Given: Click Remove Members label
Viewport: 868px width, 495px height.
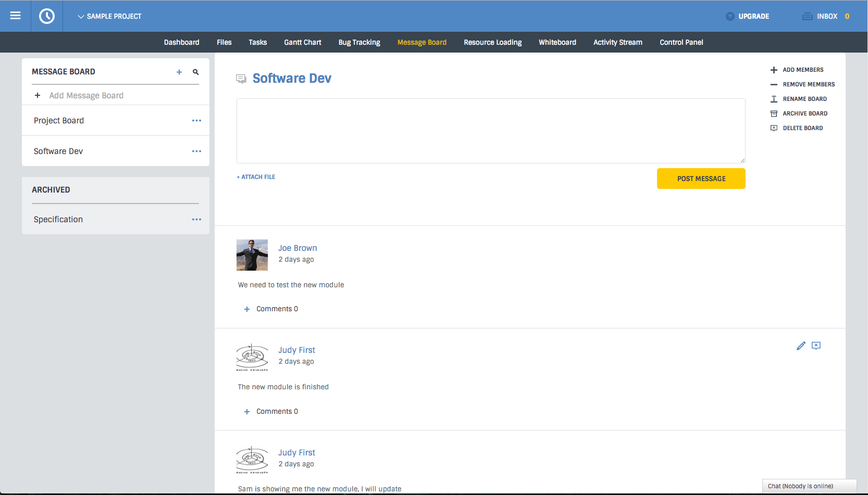Looking at the screenshot, I should click(x=809, y=84).
